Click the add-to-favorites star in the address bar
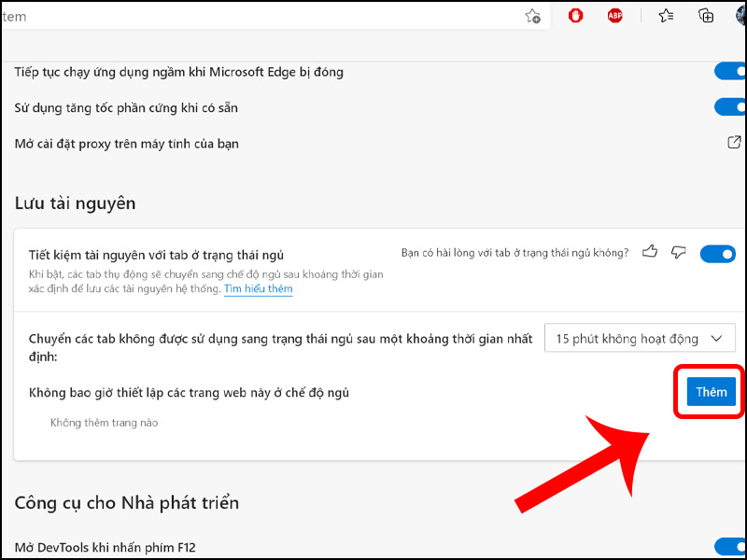 (x=532, y=16)
